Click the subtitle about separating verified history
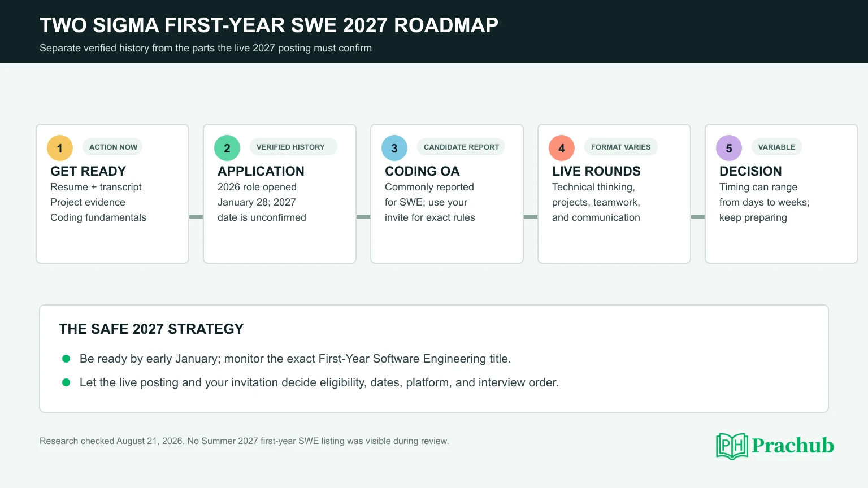Screen dimensions: 868x488 (x=206, y=48)
